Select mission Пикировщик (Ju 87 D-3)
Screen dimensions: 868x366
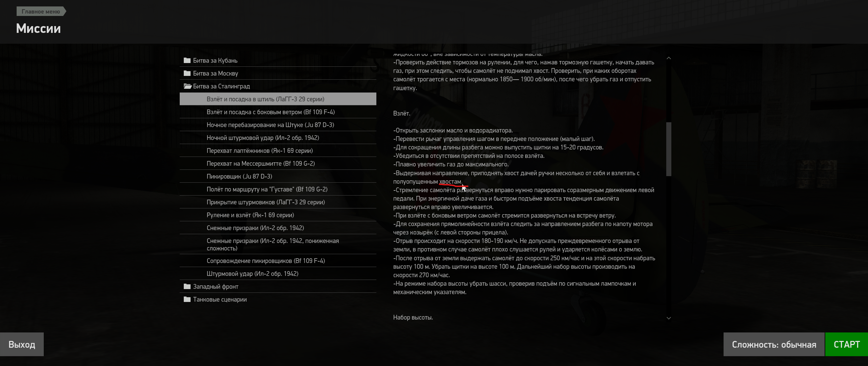tap(278, 176)
